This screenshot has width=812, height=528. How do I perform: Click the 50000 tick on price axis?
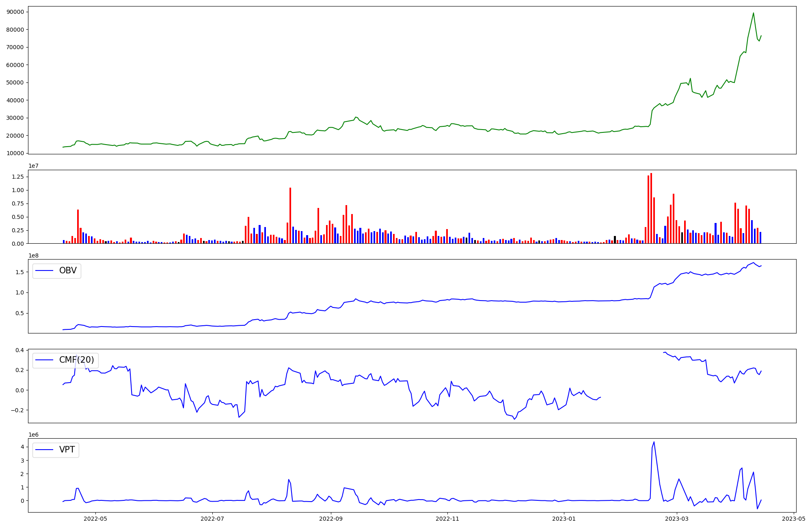15,82
